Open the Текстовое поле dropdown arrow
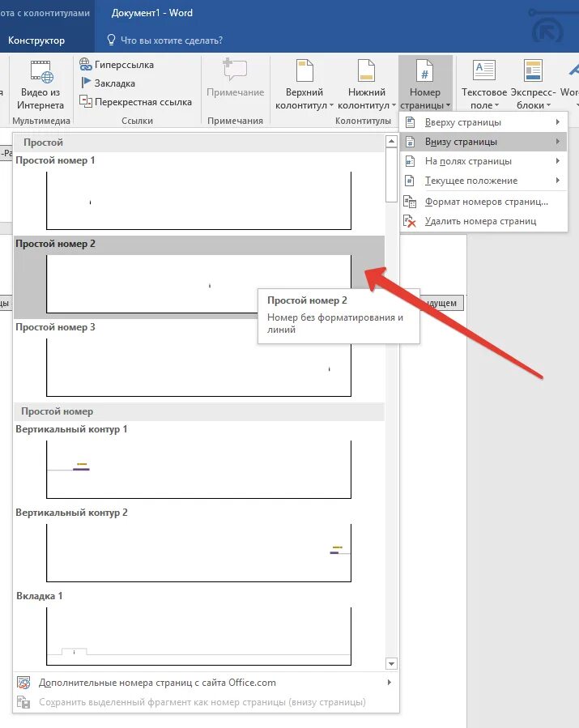Image resolution: width=579 pixels, height=728 pixels. pyautogui.click(x=496, y=105)
